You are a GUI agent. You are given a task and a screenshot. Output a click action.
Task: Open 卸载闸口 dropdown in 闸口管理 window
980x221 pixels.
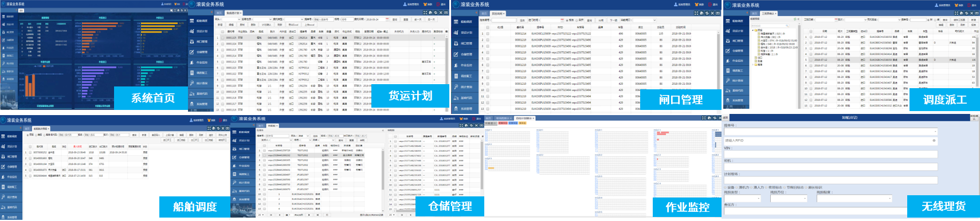point(645,20)
